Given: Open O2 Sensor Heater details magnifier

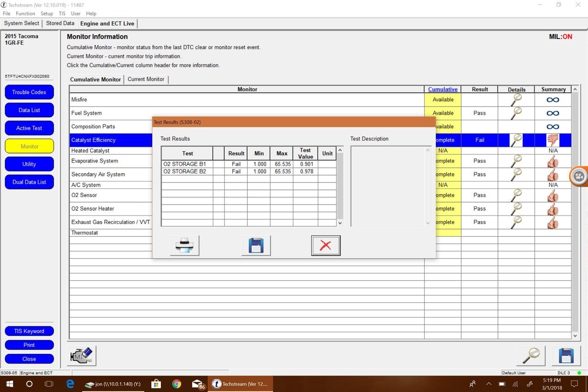Looking at the screenshot, I should [x=516, y=209].
